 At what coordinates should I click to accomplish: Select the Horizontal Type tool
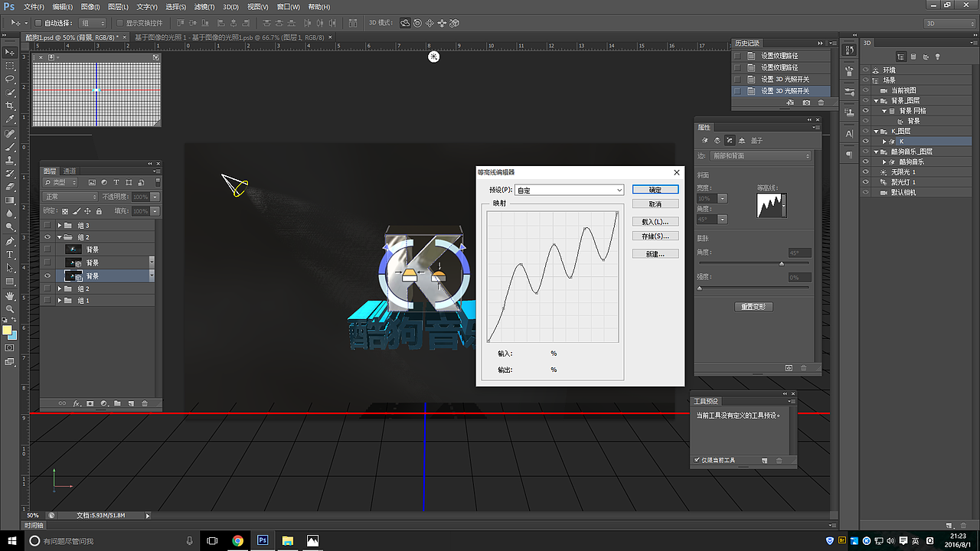[x=10, y=254]
